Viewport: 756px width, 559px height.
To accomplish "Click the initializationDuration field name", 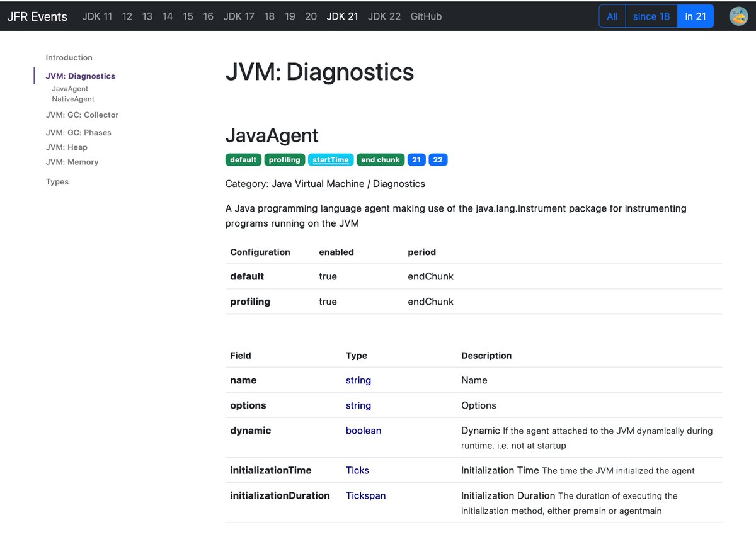I will click(x=280, y=495).
